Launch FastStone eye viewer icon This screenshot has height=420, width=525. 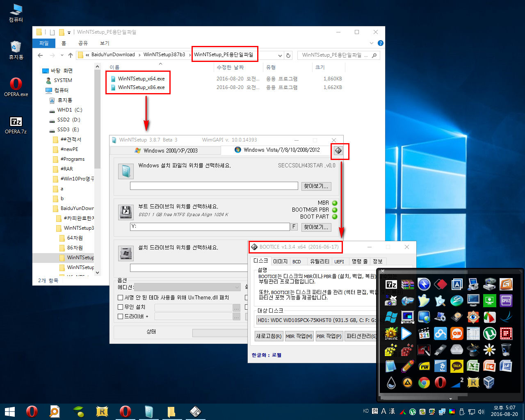pyautogui.click(x=473, y=317)
